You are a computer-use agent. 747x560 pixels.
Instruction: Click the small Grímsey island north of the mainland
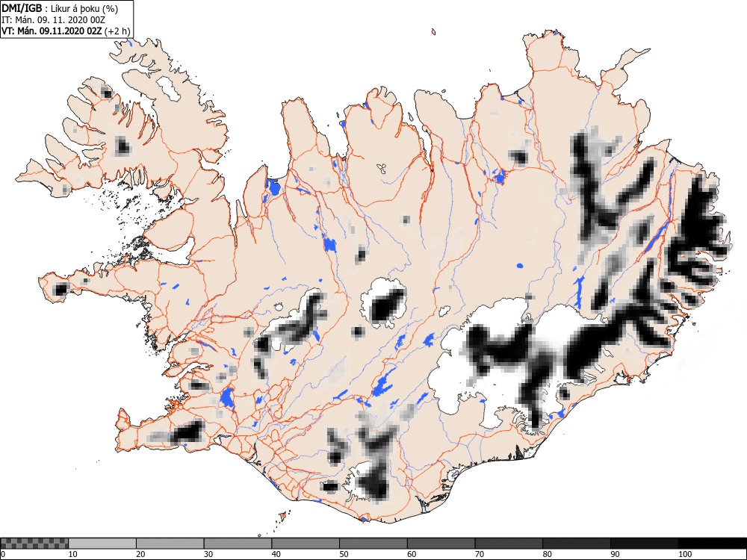point(433,32)
